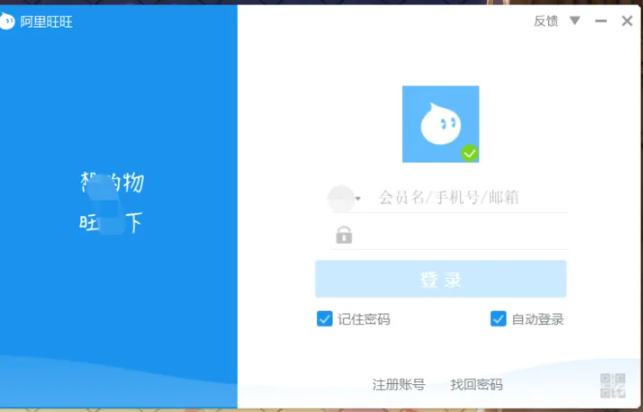
Task: Switch to QR code login
Action: click(x=613, y=385)
